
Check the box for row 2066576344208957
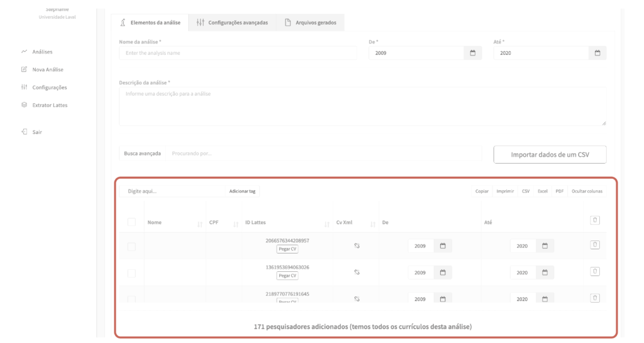[131, 246]
